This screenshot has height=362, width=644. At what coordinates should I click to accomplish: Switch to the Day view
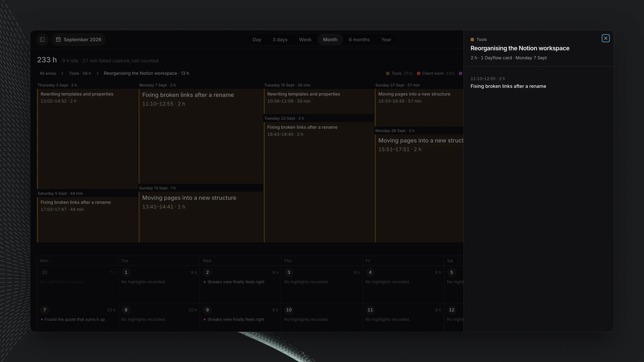(257, 40)
